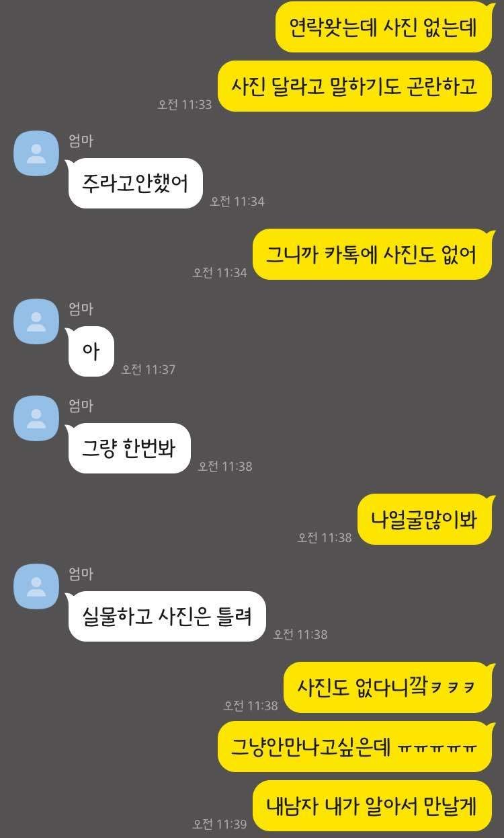Select the '내남자 내가 알아서 만날게' message

tap(374, 806)
